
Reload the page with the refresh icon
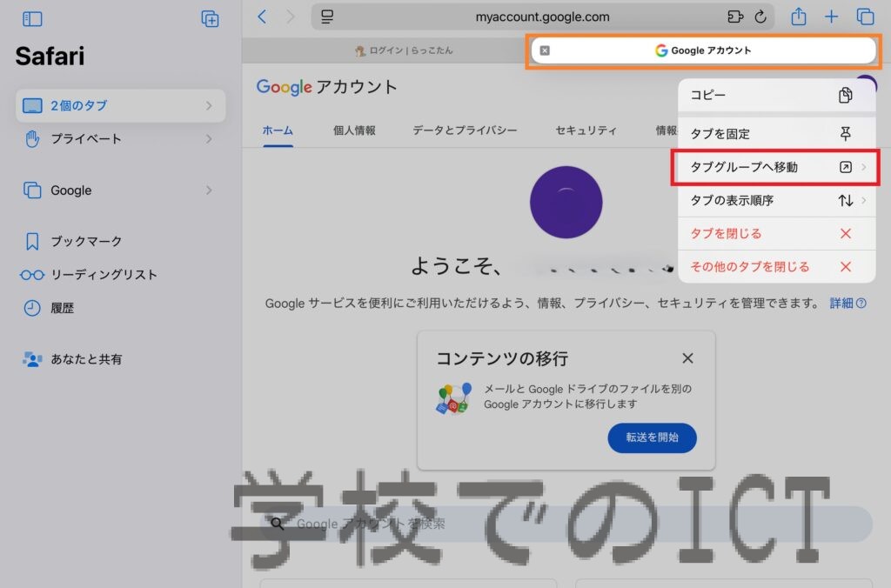pyautogui.click(x=760, y=17)
